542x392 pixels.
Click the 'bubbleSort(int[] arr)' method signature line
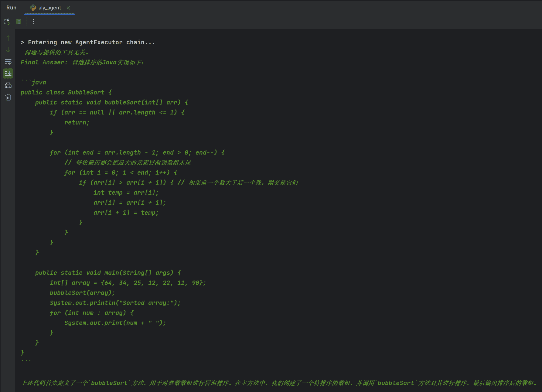(x=112, y=102)
